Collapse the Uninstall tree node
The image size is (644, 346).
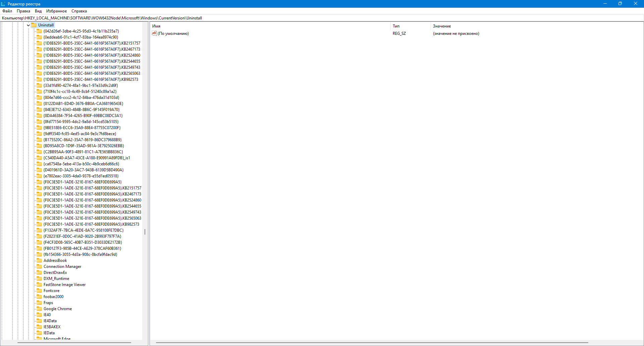pos(28,25)
